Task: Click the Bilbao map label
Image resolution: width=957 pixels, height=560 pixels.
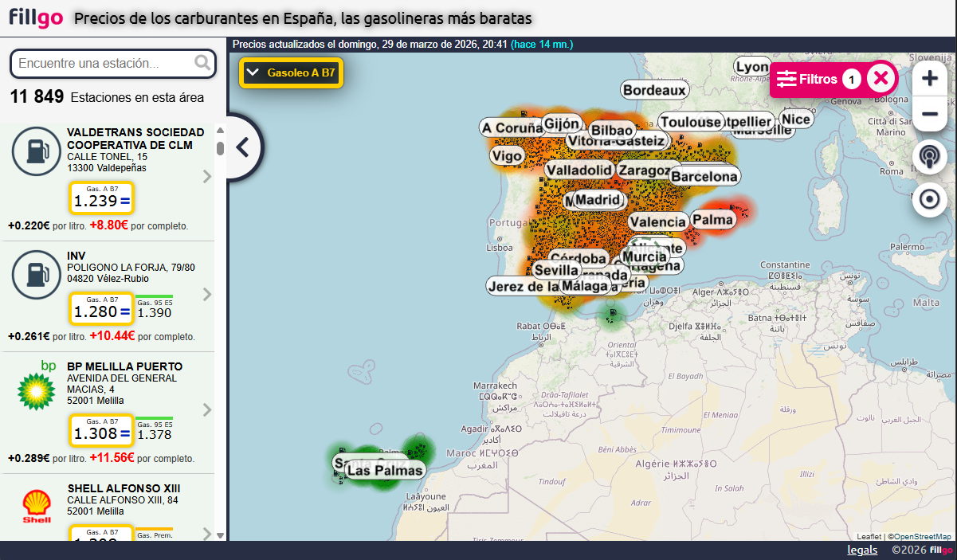Action: tap(612, 130)
